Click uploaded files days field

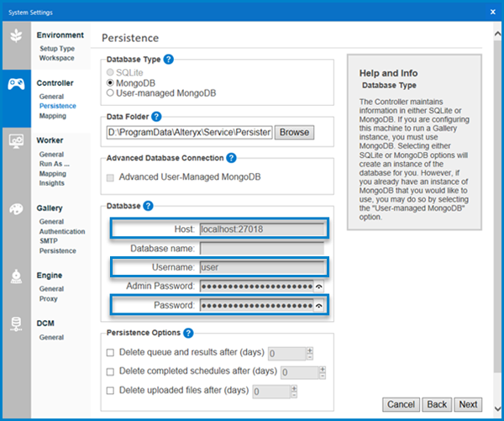[271, 392]
